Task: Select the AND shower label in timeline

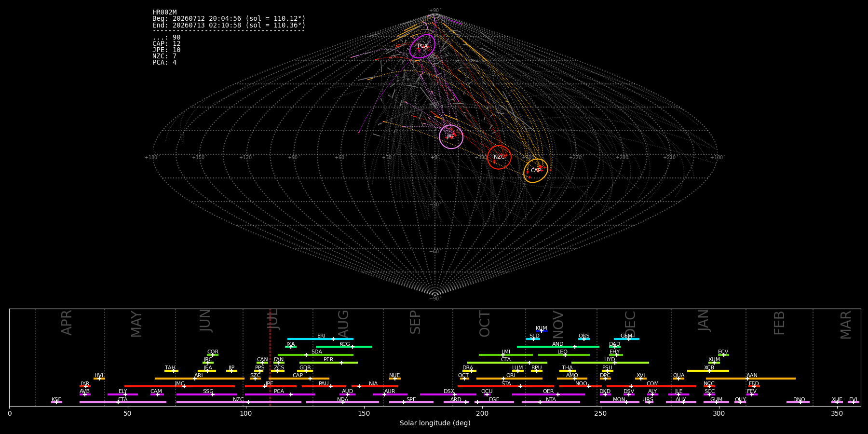Action: [x=558, y=344]
